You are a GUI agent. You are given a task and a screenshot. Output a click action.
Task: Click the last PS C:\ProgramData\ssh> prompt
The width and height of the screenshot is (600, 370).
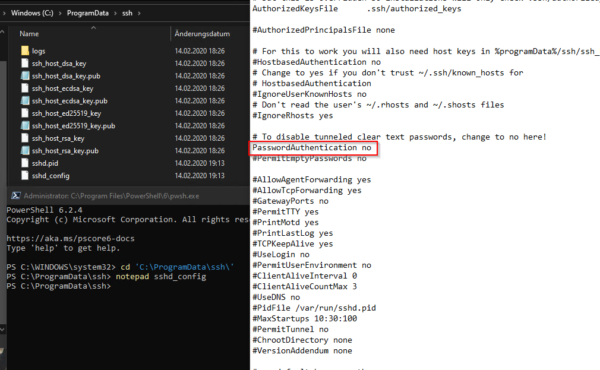point(59,286)
